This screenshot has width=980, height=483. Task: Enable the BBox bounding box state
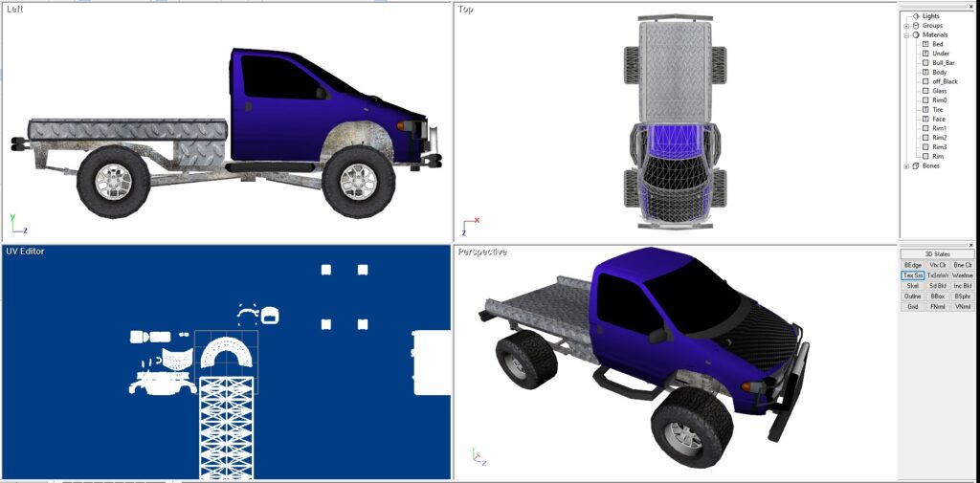click(937, 296)
